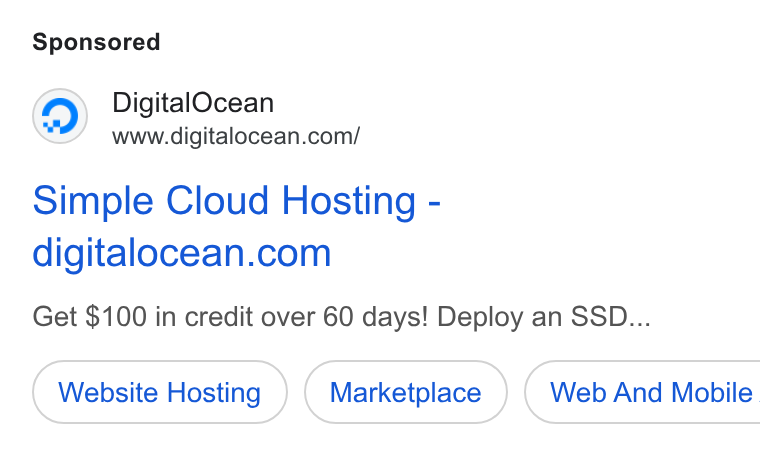Click the Website Hosting label text
The height and width of the screenshot is (456, 760).
point(159,393)
